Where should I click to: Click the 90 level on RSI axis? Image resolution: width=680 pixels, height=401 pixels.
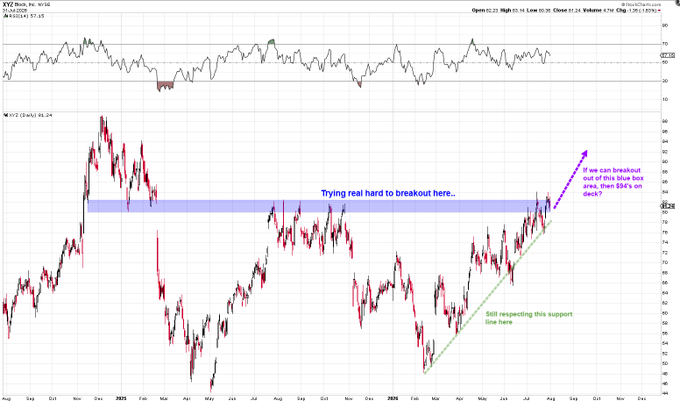point(665,26)
